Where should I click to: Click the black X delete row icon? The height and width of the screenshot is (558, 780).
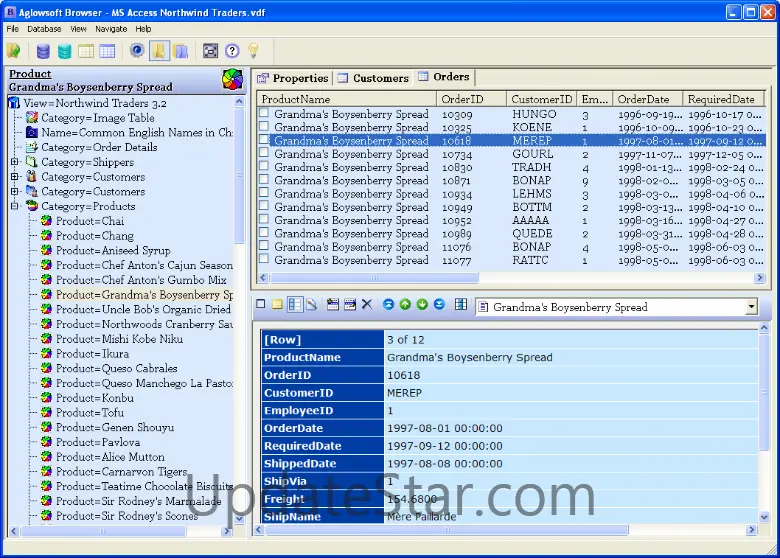coord(367,304)
